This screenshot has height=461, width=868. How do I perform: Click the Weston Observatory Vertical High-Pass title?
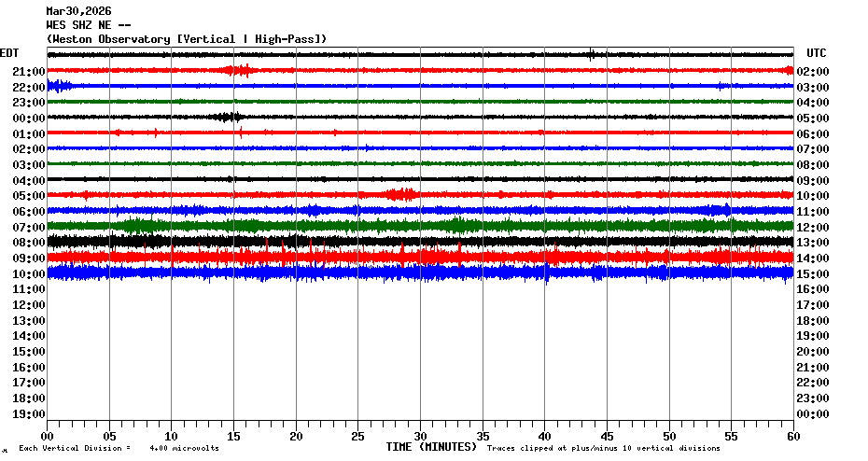187,39
